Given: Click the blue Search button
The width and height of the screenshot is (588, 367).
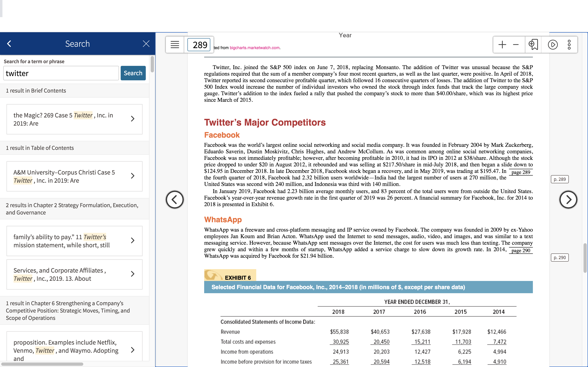Looking at the screenshot, I should (x=133, y=73).
